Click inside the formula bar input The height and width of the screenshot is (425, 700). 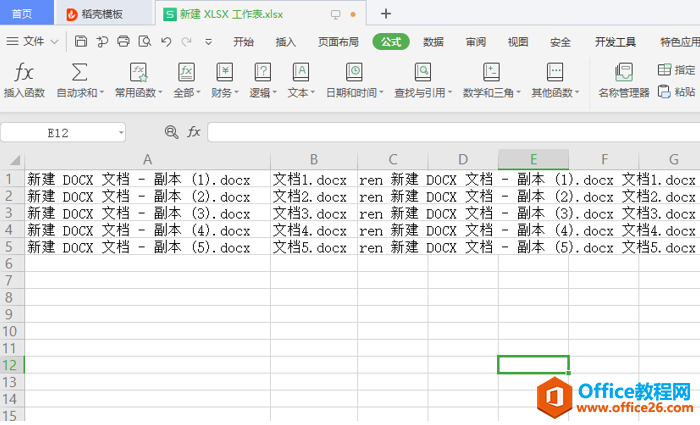tap(454, 133)
